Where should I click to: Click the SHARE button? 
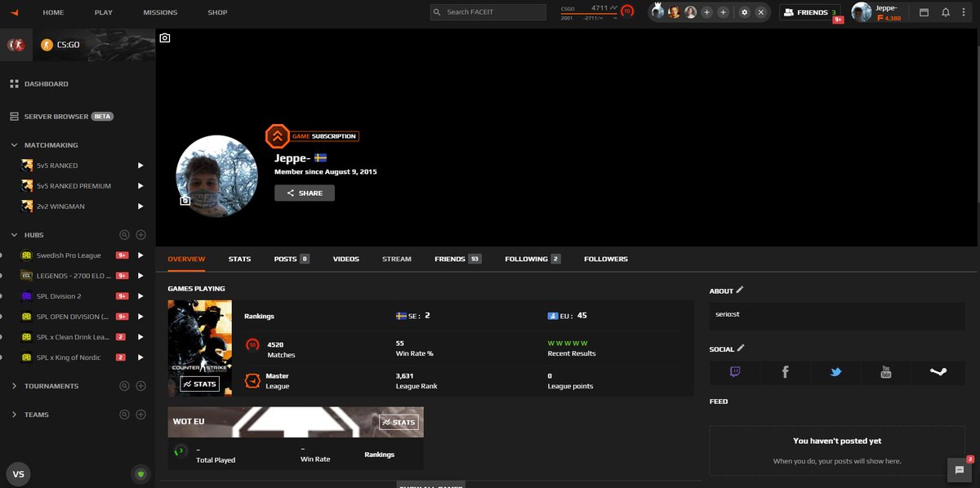[305, 193]
